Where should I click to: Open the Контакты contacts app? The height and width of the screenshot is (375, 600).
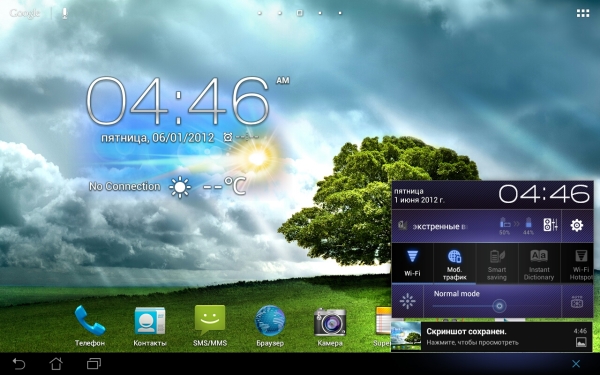tap(150, 325)
